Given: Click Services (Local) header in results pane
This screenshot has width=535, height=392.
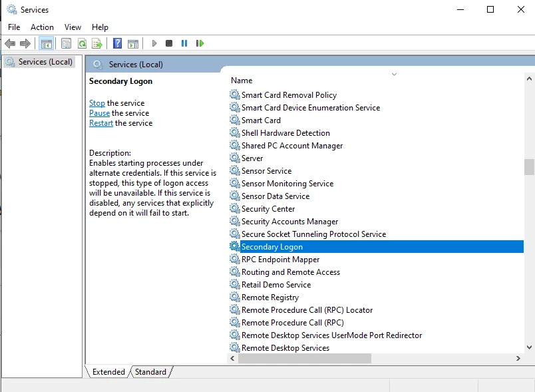Looking at the screenshot, I should point(136,64).
